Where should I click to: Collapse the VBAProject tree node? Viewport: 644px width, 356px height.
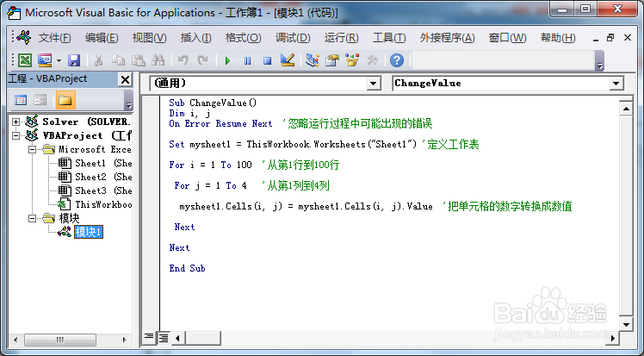[x=15, y=135]
